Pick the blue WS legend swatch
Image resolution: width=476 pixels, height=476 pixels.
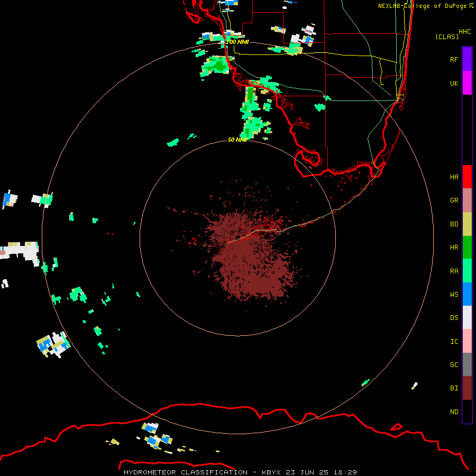[x=467, y=294]
